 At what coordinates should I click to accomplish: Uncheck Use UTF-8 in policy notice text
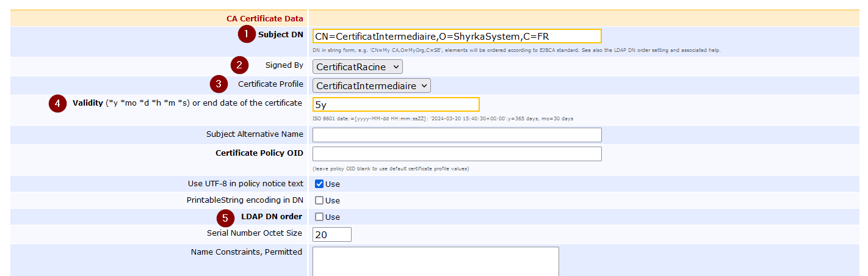pyautogui.click(x=319, y=184)
